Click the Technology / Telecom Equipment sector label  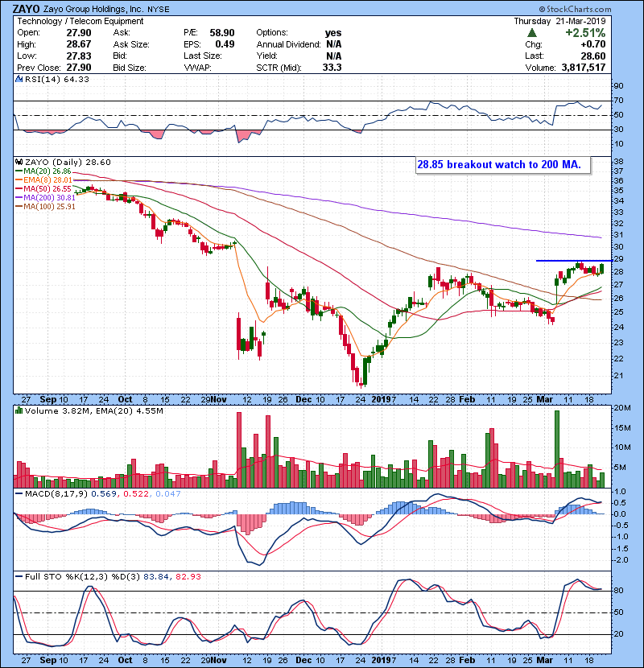[80, 21]
